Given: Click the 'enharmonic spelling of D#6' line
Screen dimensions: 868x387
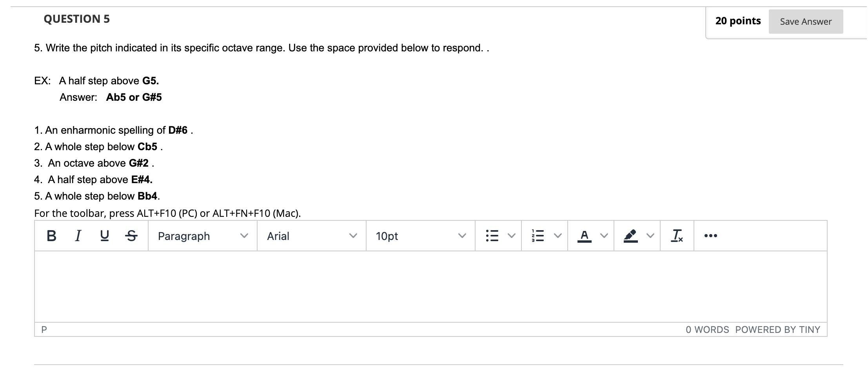Looking at the screenshot, I should [114, 130].
